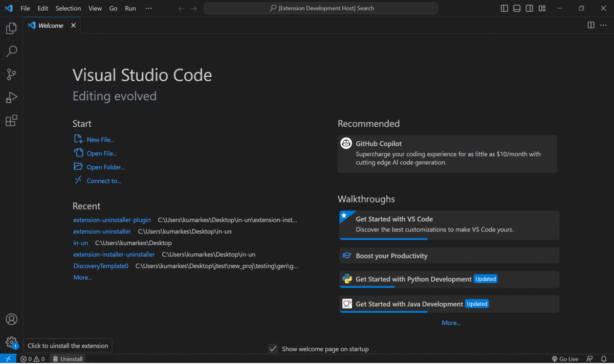This screenshot has height=364, width=614.
Task: Click the remote window indicator in status bar
Action: click(8, 359)
